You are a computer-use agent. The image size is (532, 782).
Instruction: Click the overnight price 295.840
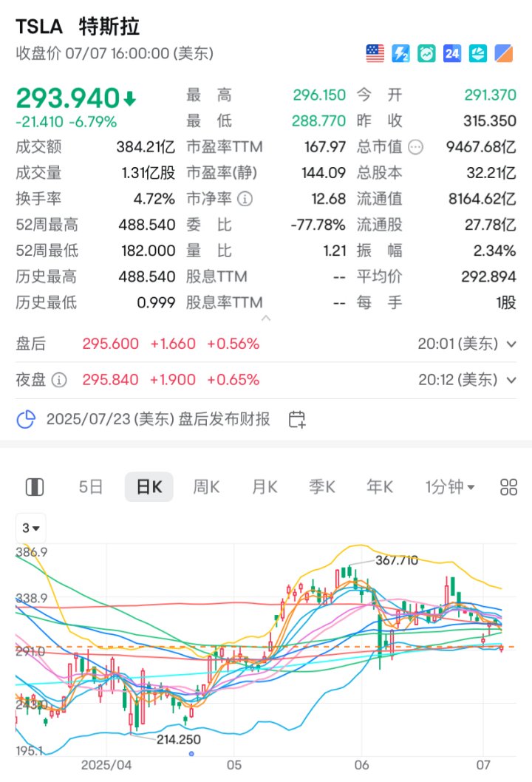click(111, 380)
